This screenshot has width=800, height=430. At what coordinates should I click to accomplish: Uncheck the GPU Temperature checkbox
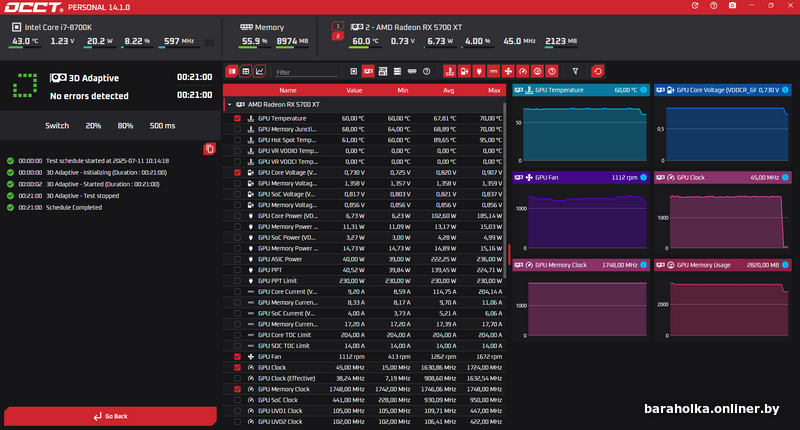tap(237, 118)
